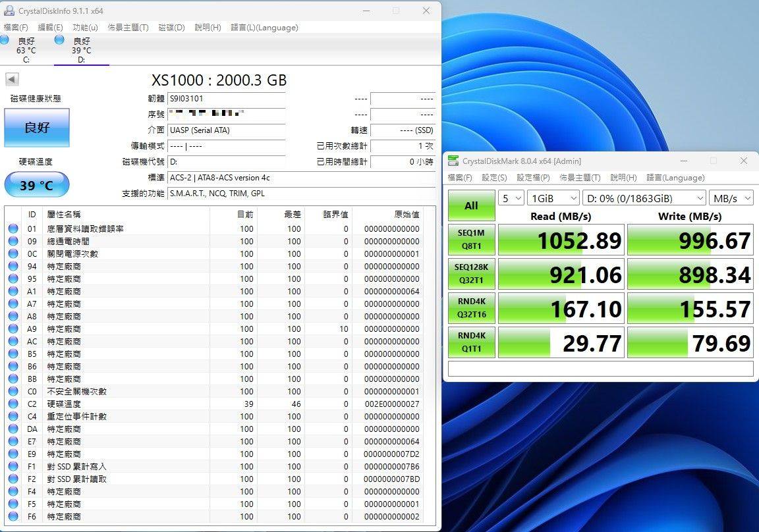Open 功能 menu in CrystalDiskInfo
759x532 pixels.
pos(85,28)
